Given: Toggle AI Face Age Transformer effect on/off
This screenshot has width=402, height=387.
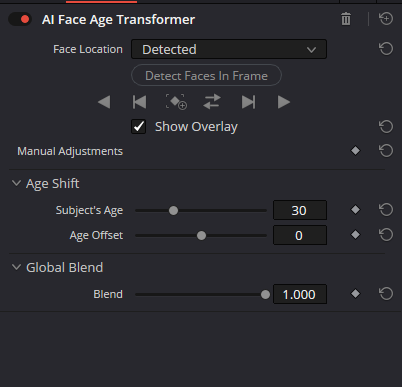Looking at the screenshot, I should tap(20, 19).
